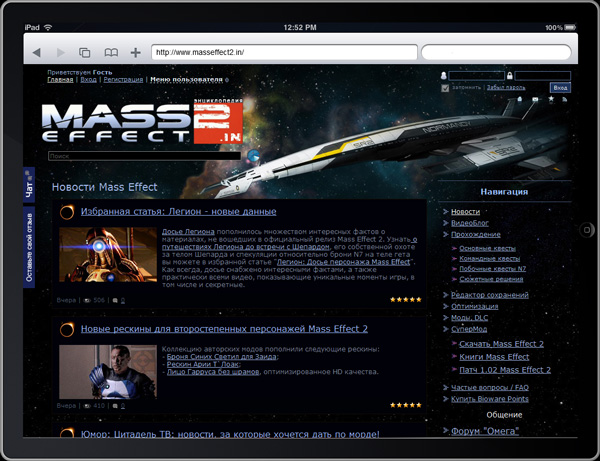Open 'Патч 1.02 Mass Effect 2' link
This screenshot has width=600, height=461.
(x=505, y=370)
